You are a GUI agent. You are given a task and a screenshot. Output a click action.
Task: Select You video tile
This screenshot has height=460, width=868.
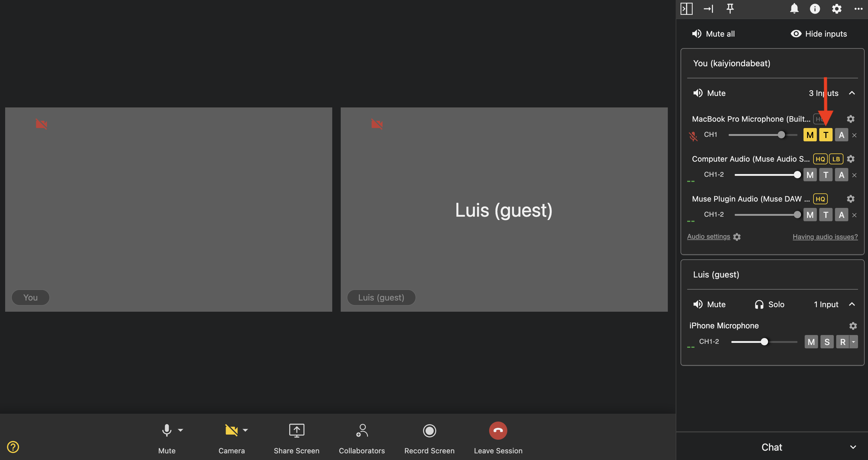point(168,209)
